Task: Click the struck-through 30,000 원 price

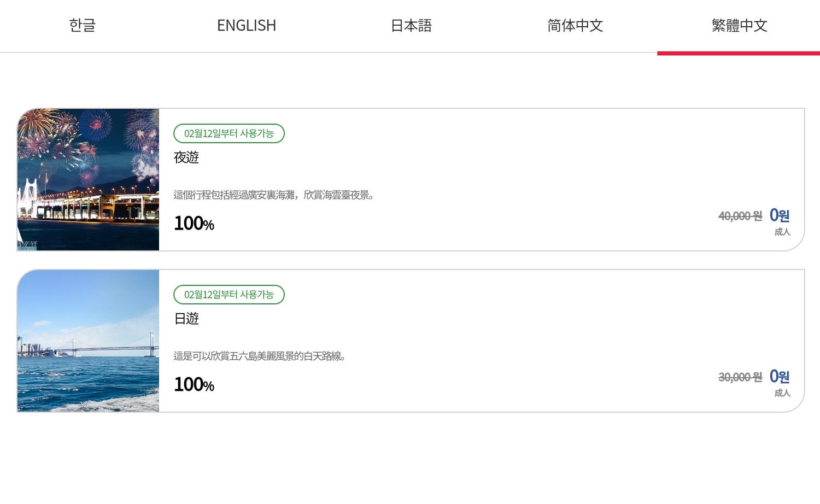Action: pos(740,378)
